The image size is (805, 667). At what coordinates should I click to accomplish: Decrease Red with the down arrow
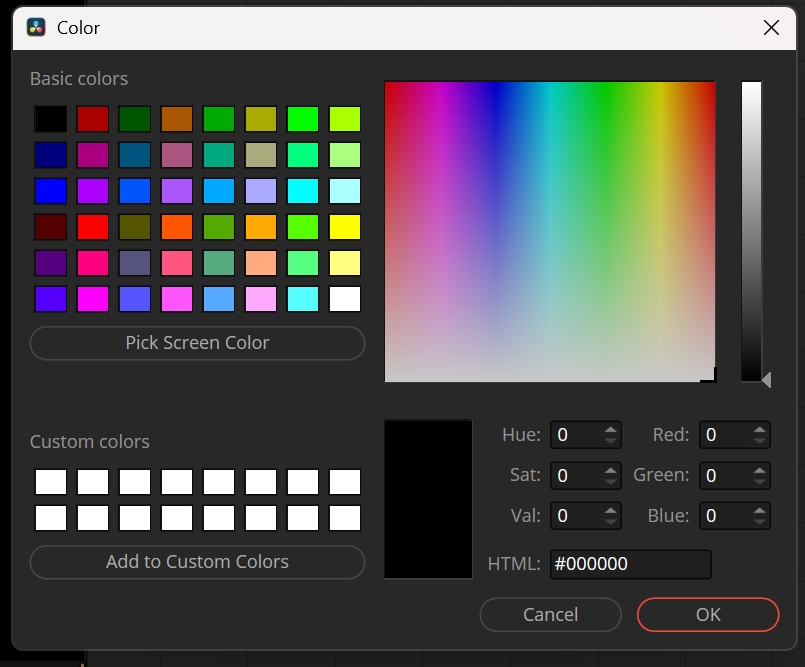[x=760, y=441]
